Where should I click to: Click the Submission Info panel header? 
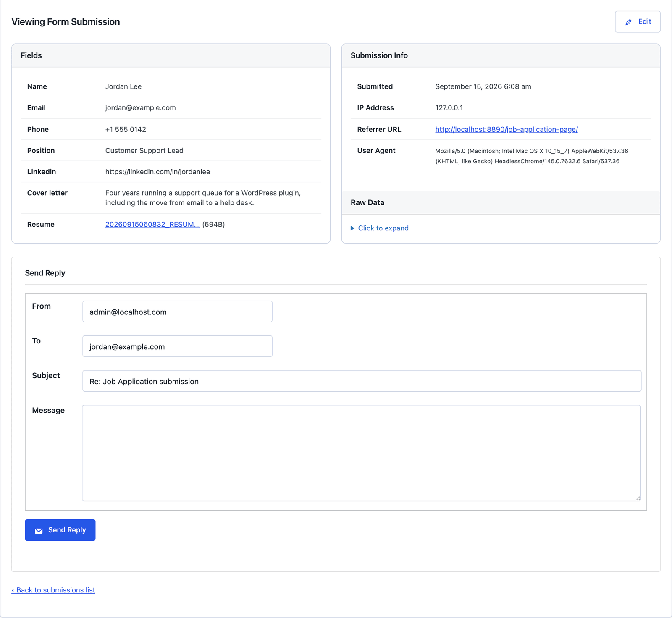[501, 55]
